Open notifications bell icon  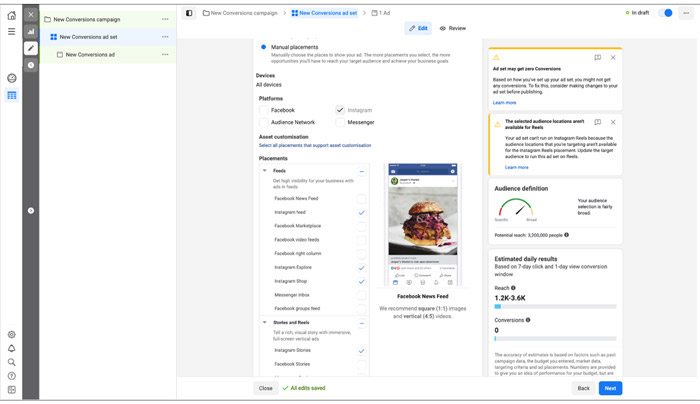click(12, 348)
